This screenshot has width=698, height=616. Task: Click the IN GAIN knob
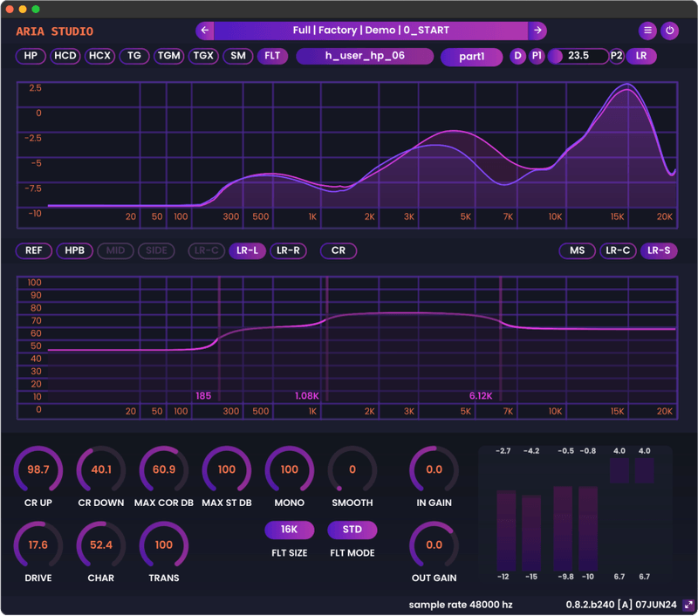point(434,470)
